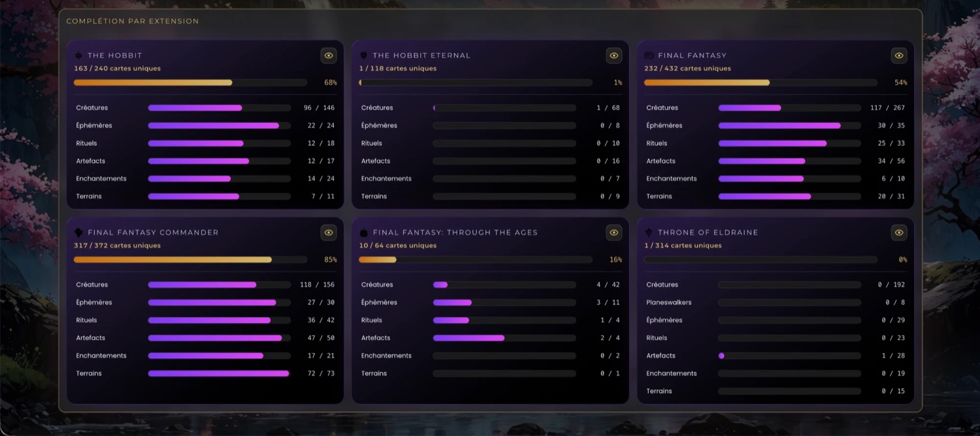The height and width of the screenshot is (436, 980).
Task: Click Final Fantasy 54% overall progress bar
Action: point(760,83)
